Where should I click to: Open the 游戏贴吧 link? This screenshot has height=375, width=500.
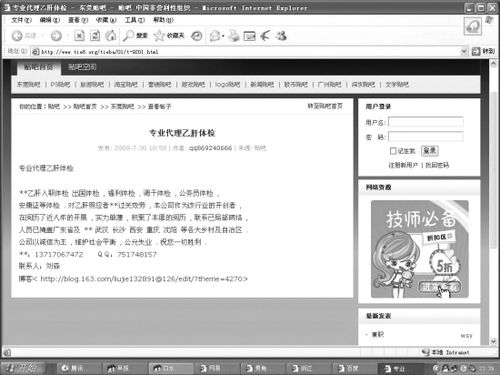click(x=193, y=84)
